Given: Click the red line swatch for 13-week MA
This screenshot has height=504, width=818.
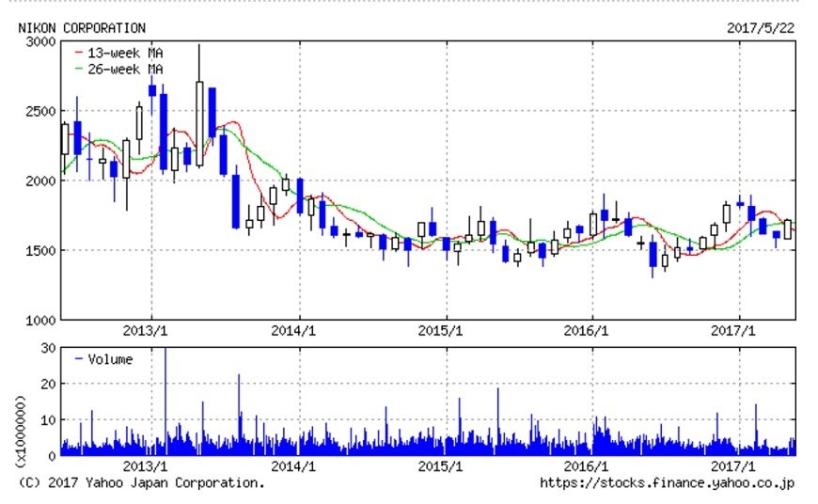Looking at the screenshot, I should pos(78,54).
